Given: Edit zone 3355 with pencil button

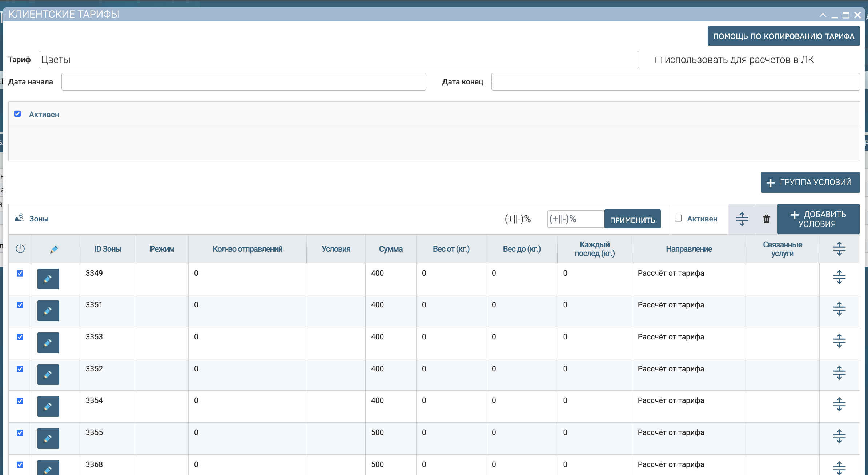Looking at the screenshot, I should pos(48,438).
